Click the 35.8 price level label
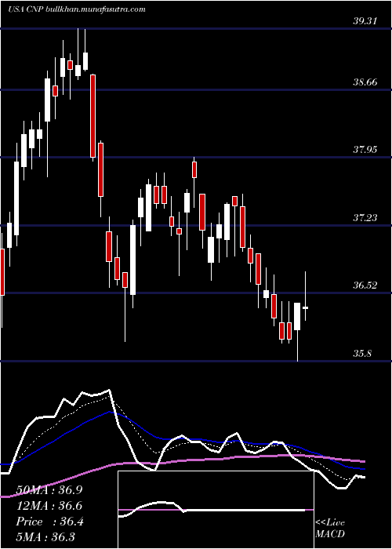Viewport: 392px width, 549px height. click(362, 353)
